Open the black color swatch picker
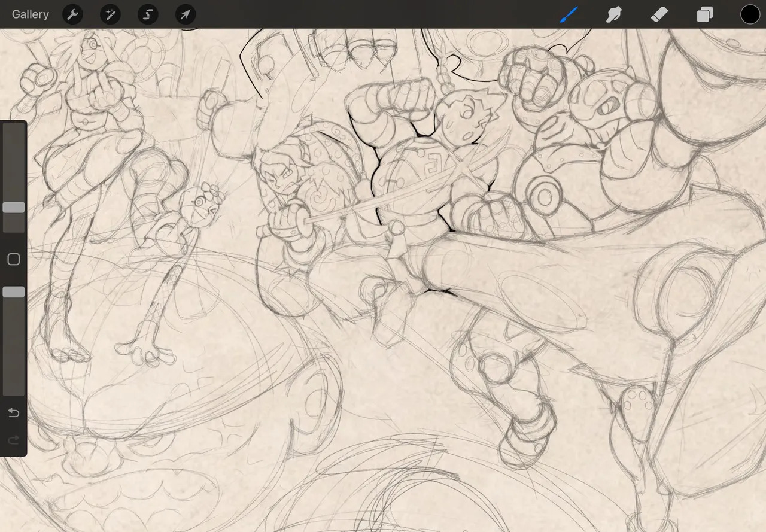The height and width of the screenshot is (532, 766). 750,14
